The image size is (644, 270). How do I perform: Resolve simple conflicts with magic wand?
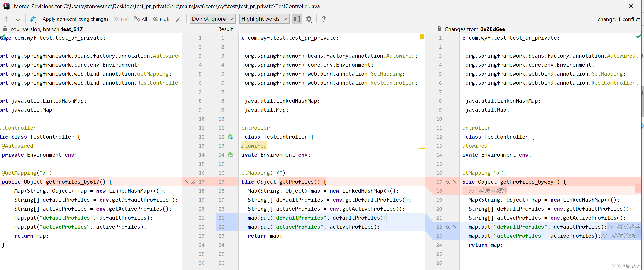coord(179,19)
